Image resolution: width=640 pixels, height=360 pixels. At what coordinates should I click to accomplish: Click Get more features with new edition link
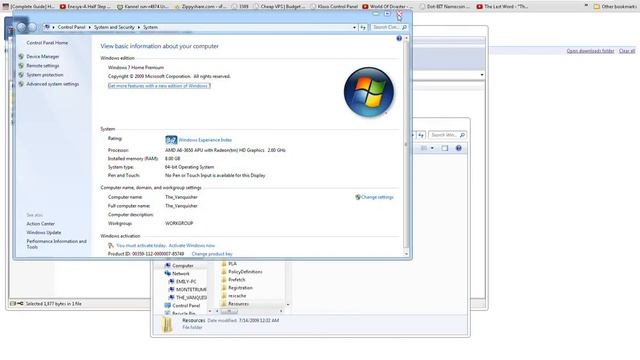(x=159, y=86)
